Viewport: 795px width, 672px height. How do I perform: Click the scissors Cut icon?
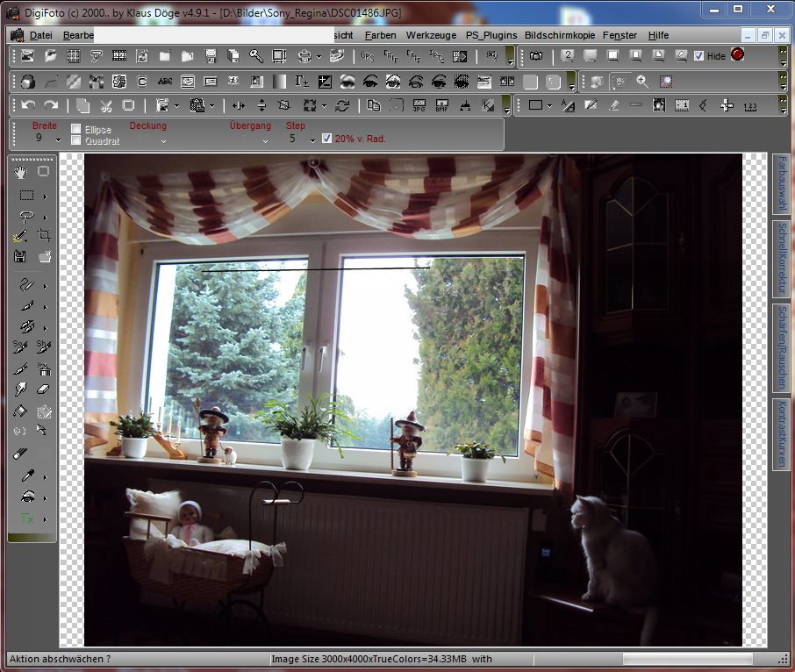(x=105, y=105)
